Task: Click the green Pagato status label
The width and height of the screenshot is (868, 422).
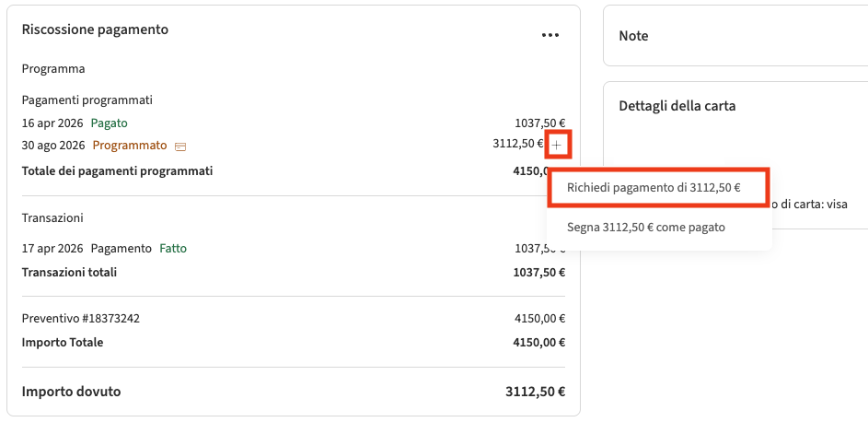Action: [109, 123]
